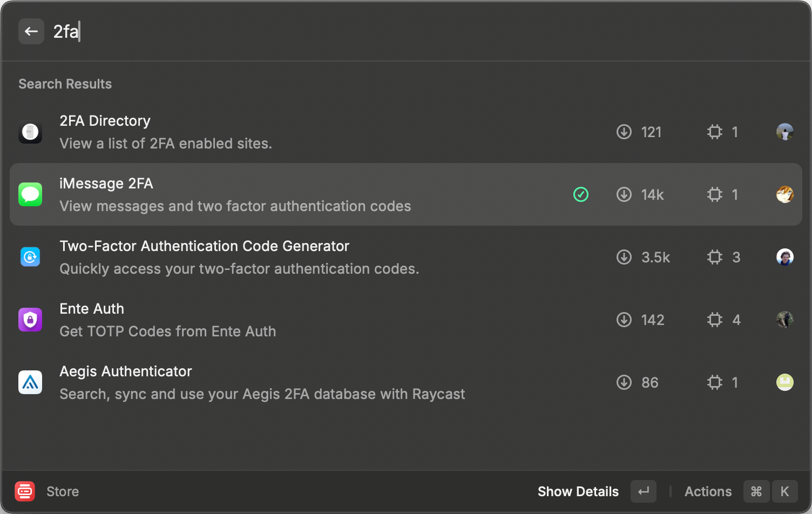The width and height of the screenshot is (812, 514).
Task: Click commands icon in iMessage 2FA row
Action: (x=715, y=194)
